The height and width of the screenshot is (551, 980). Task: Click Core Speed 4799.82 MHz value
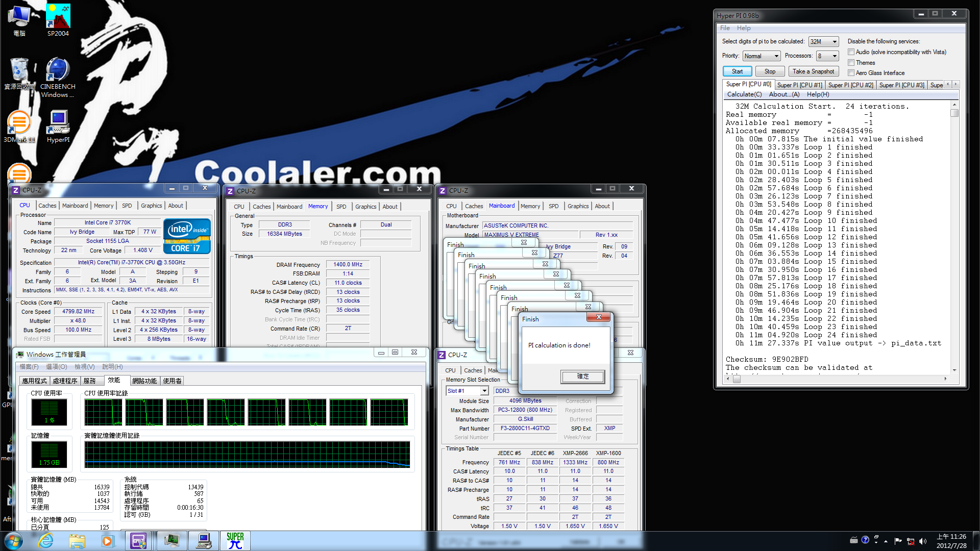(78, 311)
